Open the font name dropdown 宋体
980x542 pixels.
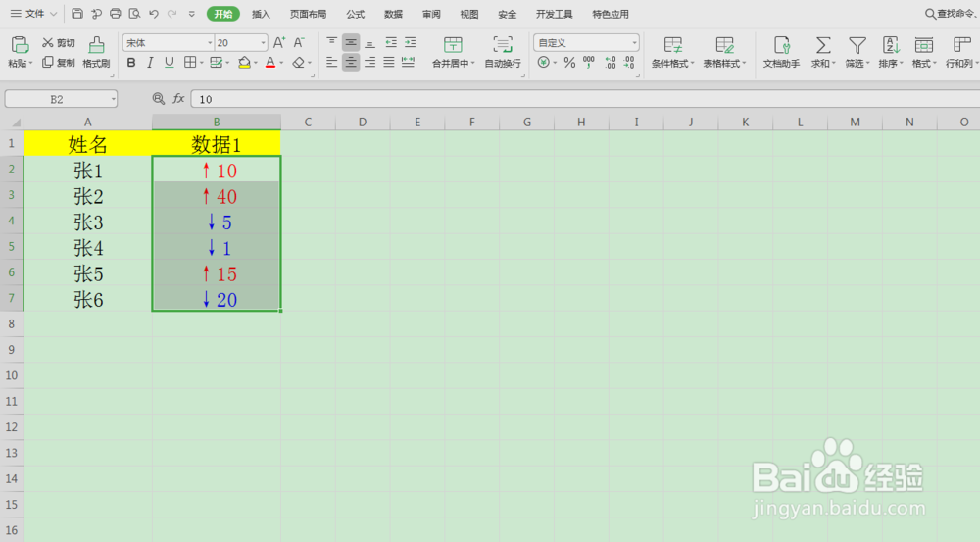tap(210, 42)
